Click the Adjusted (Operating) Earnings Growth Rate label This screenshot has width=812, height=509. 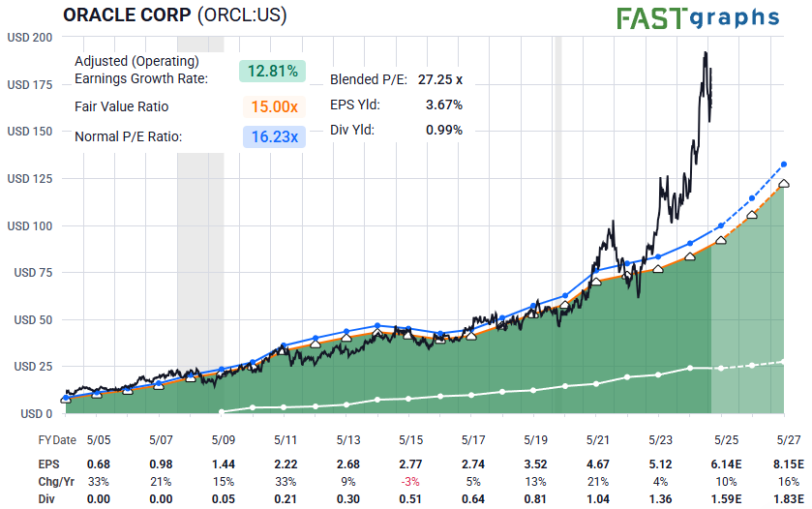coord(141,70)
